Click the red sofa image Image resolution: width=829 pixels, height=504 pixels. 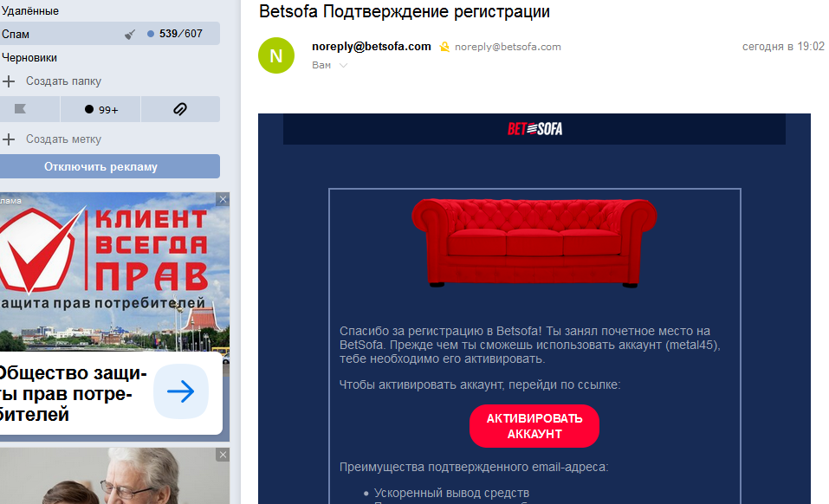(534, 242)
